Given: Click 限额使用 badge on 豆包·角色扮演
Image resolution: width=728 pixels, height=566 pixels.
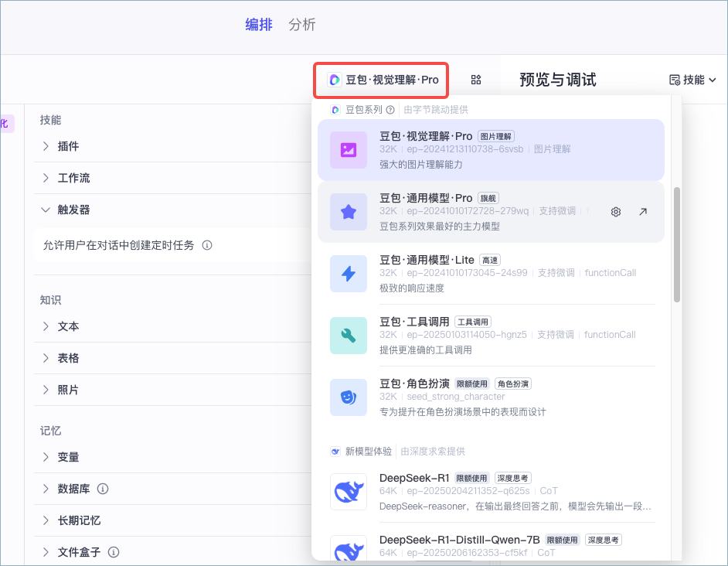Looking at the screenshot, I should tap(471, 384).
